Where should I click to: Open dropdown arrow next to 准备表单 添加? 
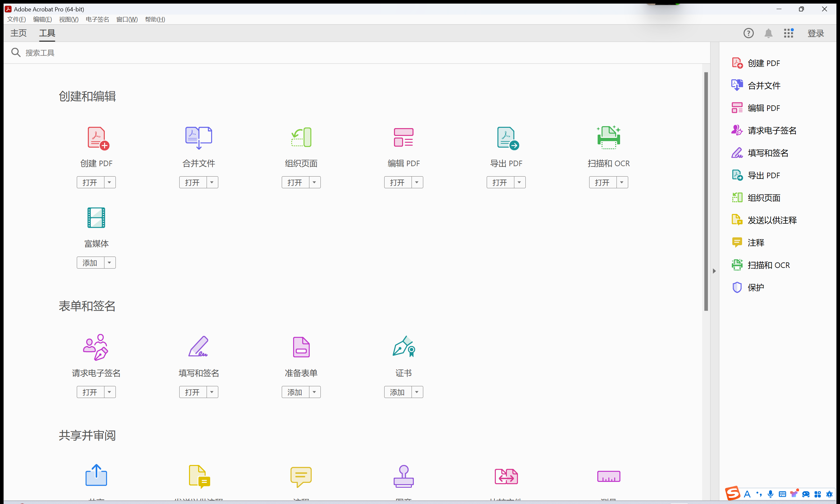tap(314, 392)
